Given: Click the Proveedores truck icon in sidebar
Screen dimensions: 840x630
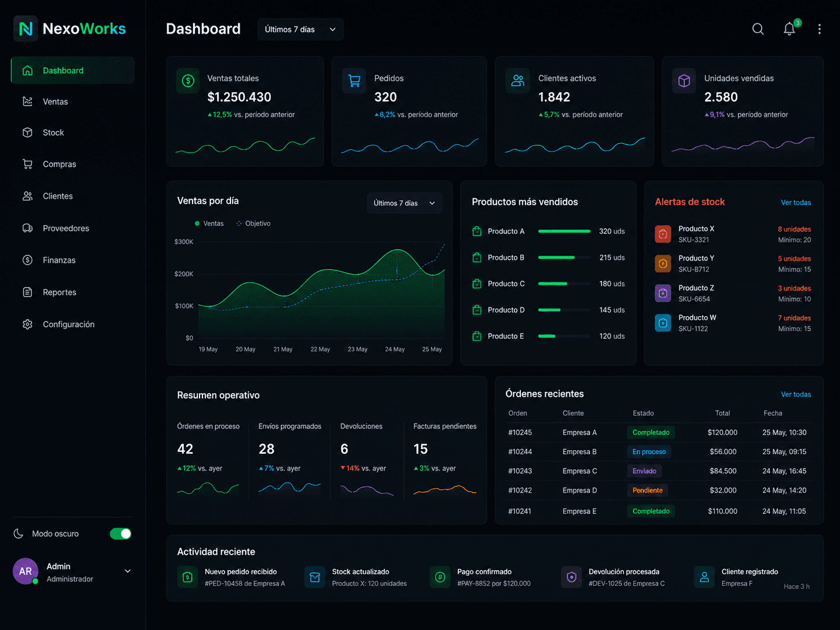Looking at the screenshot, I should point(27,228).
